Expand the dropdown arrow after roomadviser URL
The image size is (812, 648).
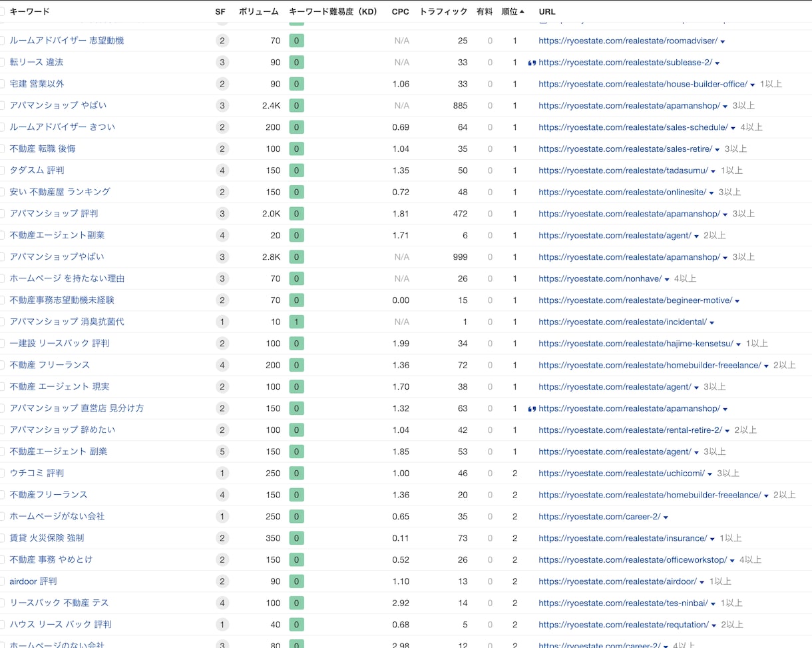point(723,41)
